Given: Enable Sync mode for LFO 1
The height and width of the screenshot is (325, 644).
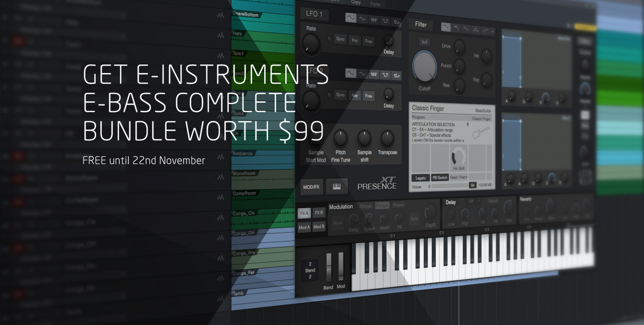Looking at the screenshot, I should pyautogui.click(x=340, y=40).
